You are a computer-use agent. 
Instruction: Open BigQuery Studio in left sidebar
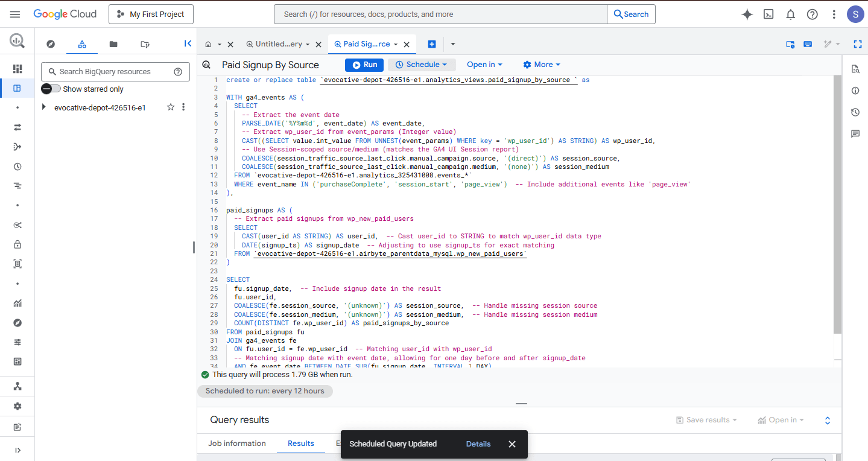coord(17,88)
